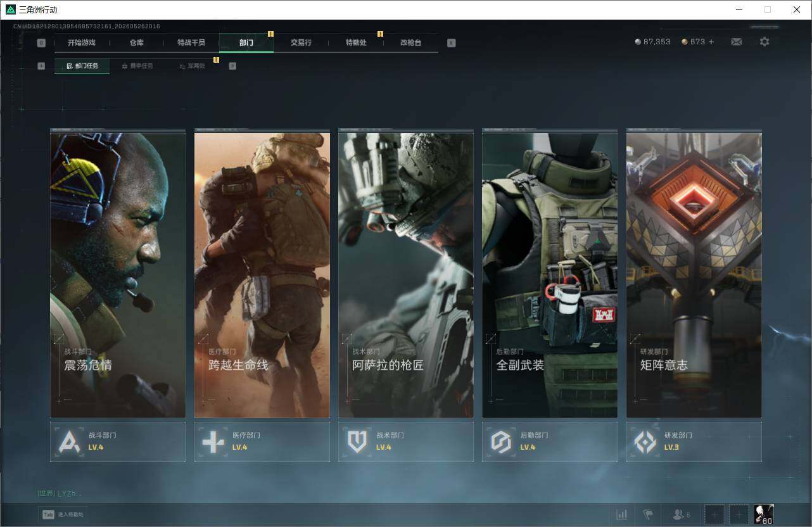Click the silver coin icon beside 87,353
Image resolution: width=812 pixels, height=527 pixels.
638,42
